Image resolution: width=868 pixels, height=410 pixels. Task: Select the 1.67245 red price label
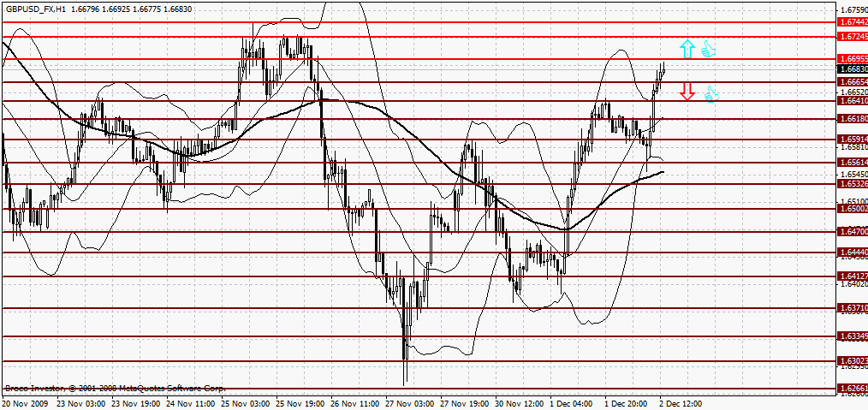[853, 37]
